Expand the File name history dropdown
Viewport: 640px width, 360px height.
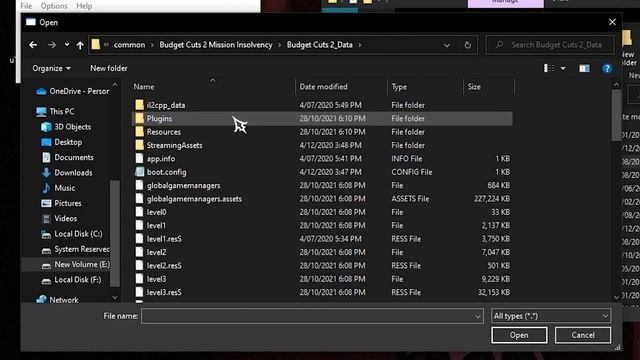pos(478,316)
